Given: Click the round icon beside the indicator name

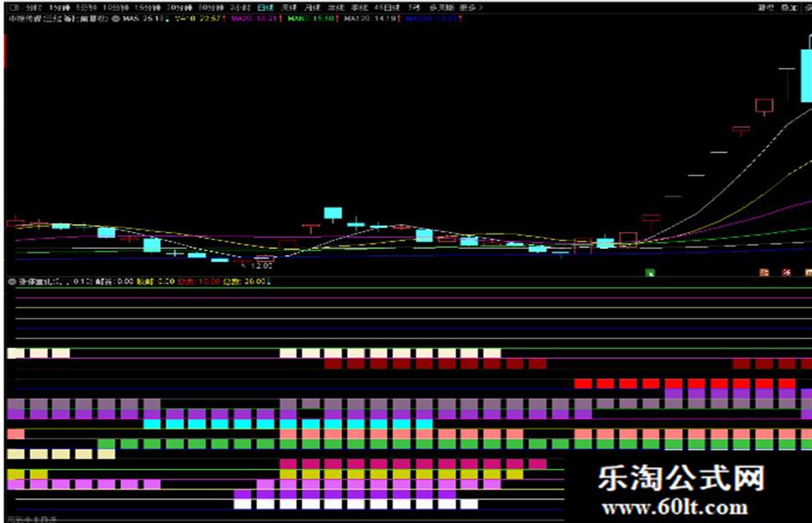Looking at the screenshot, I should [x=12, y=282].
